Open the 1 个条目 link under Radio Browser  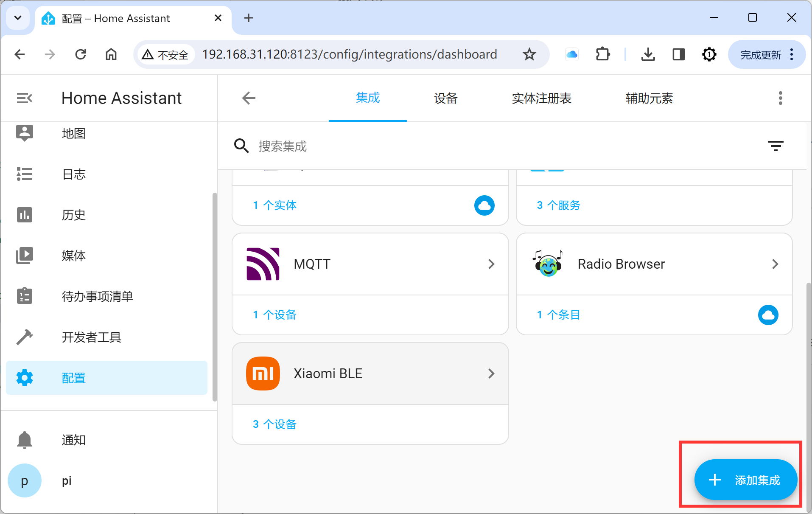tap(558, 315)
